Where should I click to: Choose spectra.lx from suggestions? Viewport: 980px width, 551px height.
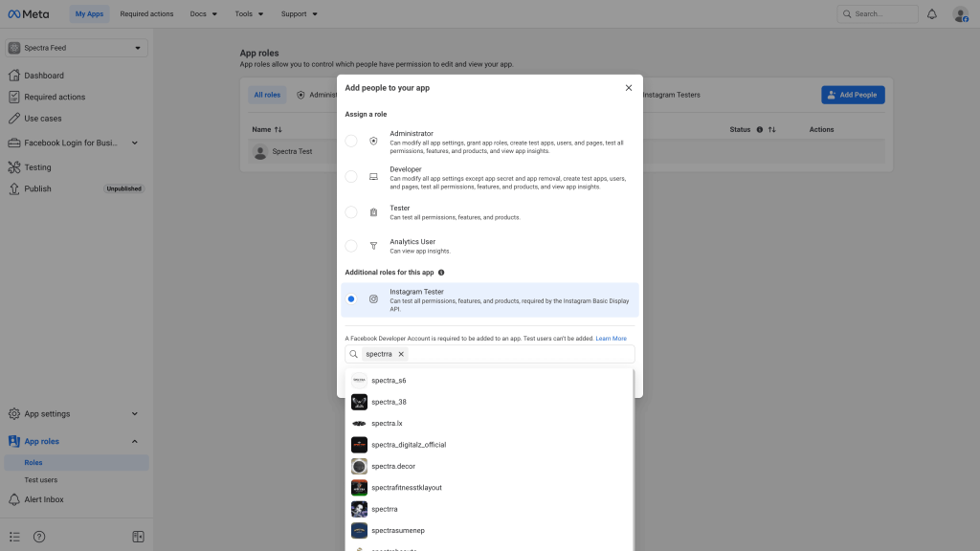click(489, 424)
